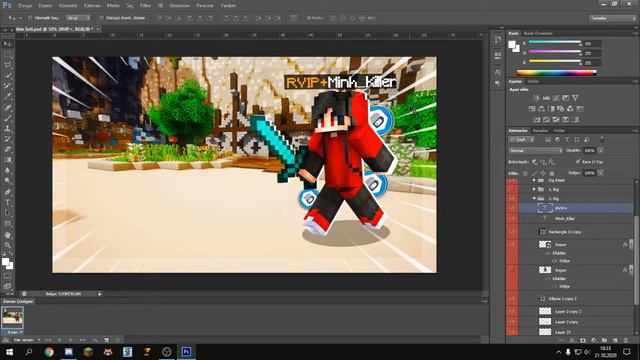The image size is (640, 360).
Task: Open the Minecraft icon in the taskbar
Action: (x=88, y=352)
